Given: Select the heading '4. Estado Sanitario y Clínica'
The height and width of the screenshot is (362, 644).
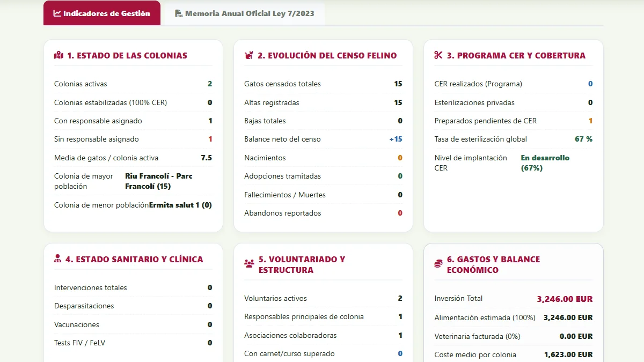Looking at the screenshot, I should click(x=134, y=259).
